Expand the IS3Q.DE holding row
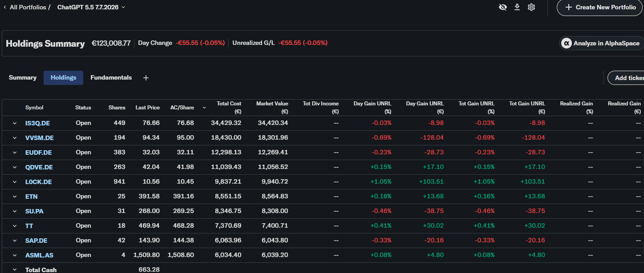The image size is (644, 273). tap(14, 123)
